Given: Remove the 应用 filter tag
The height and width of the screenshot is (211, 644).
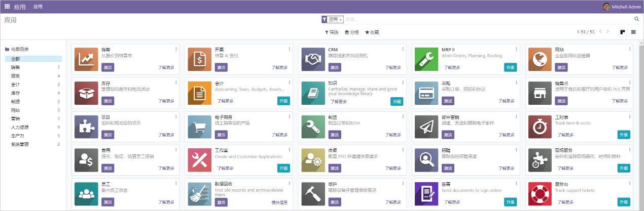Looking at the screenshot, I should (x=341, y=20).
